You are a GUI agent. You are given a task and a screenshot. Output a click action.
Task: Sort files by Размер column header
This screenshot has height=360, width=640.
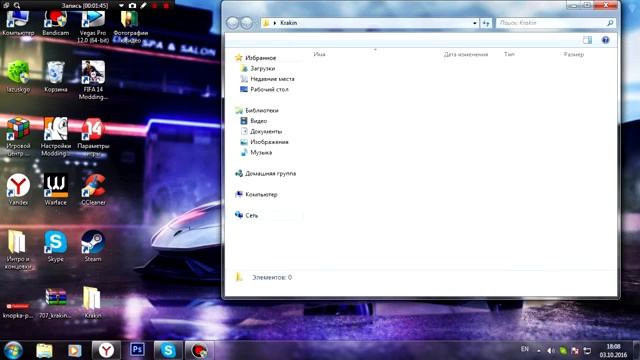[573, 54]
